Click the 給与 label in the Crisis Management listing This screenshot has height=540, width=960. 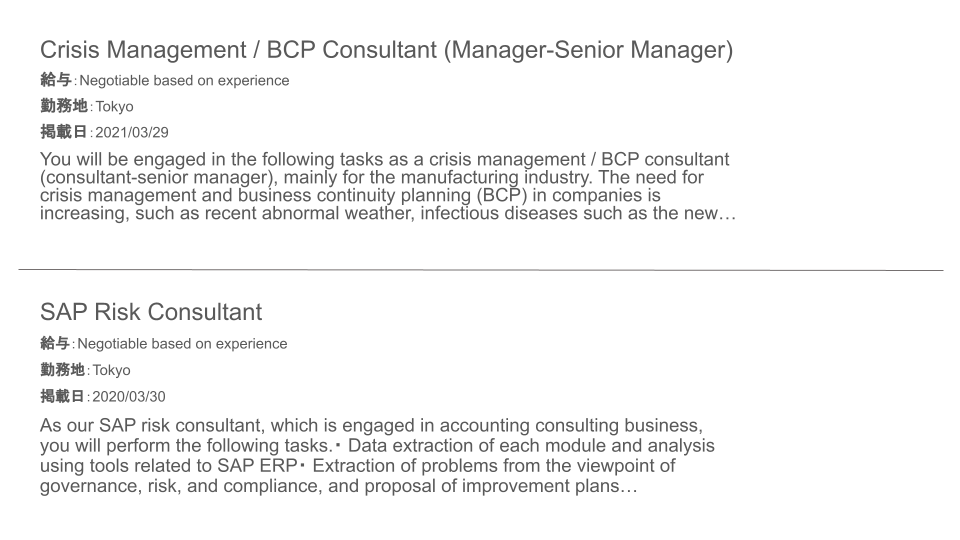(x=56, y=80)
